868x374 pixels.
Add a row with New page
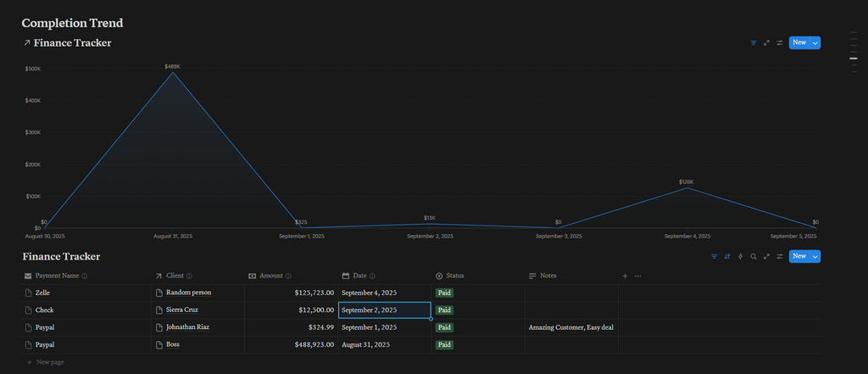pos(49,362)
